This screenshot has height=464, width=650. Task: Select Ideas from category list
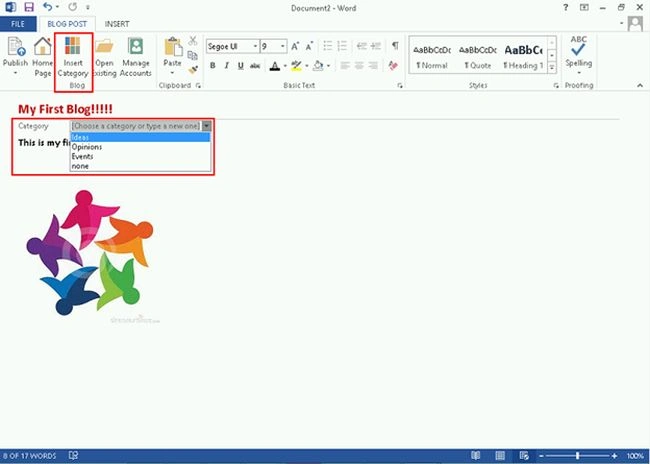(x=141, y=137)
